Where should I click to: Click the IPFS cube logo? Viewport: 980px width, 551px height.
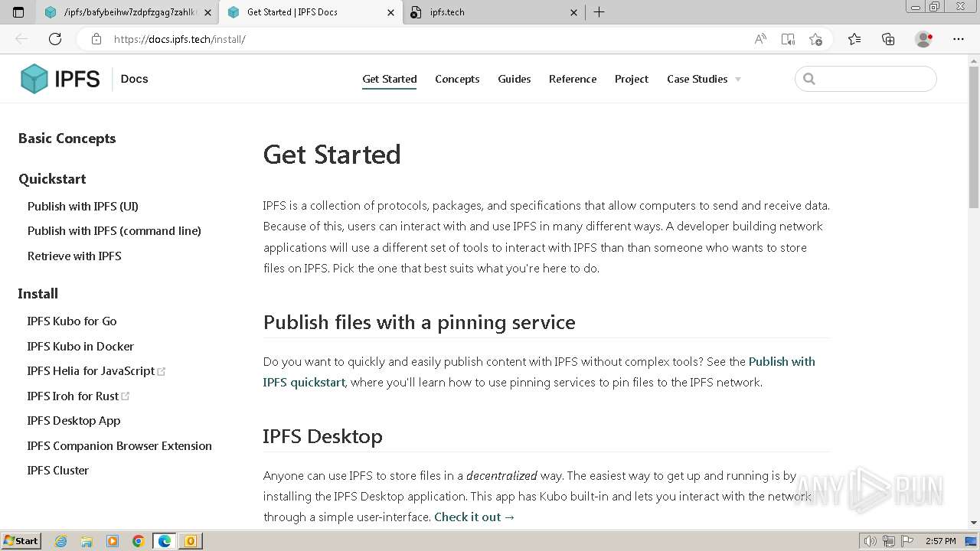pos(34,79)
